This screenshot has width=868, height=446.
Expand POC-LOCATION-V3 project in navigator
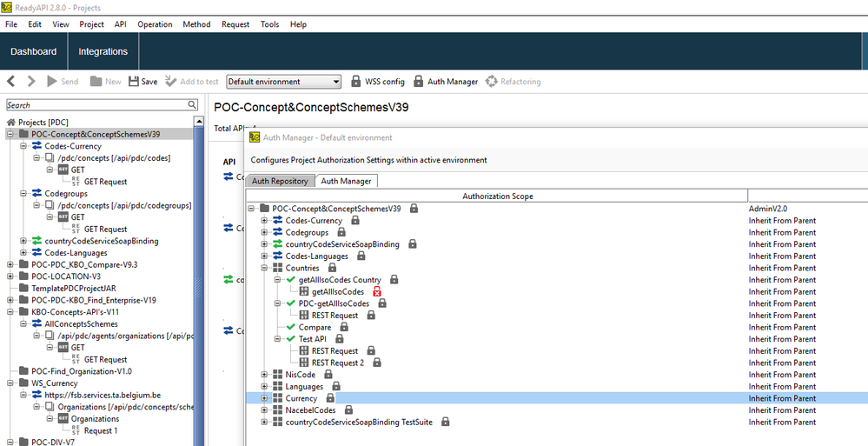(10, 276)
